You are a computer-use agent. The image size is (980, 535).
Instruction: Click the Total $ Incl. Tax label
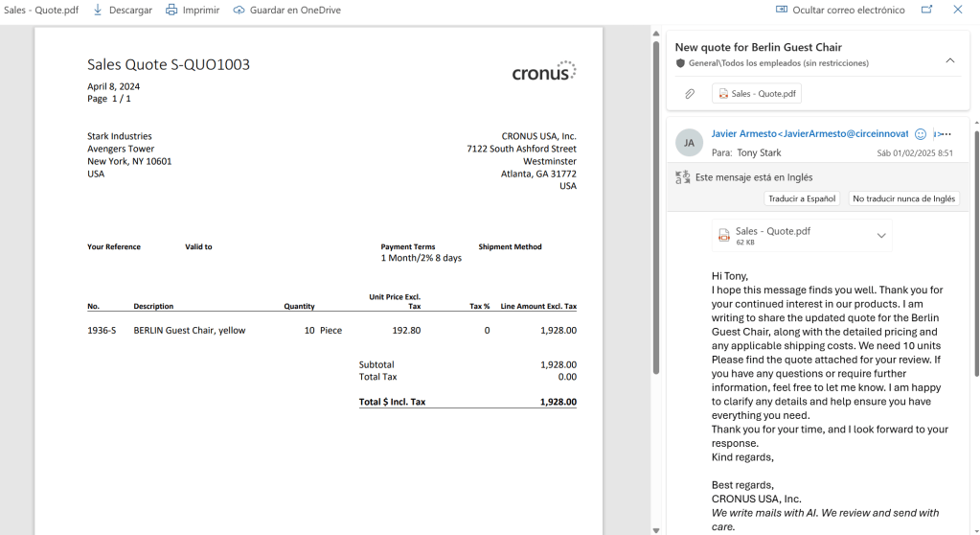pyautogui.click(x=392, y=402)
